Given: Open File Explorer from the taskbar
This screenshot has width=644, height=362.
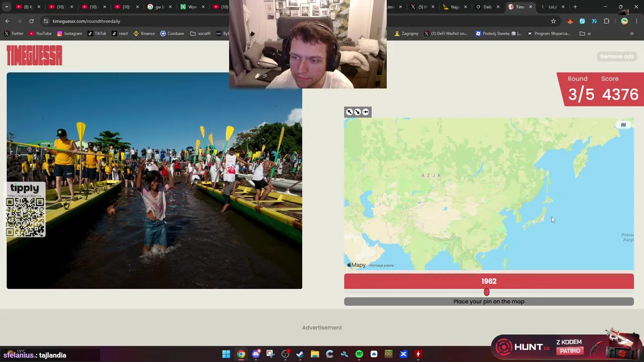Looking at the screenshot, I should pos(314,354).
